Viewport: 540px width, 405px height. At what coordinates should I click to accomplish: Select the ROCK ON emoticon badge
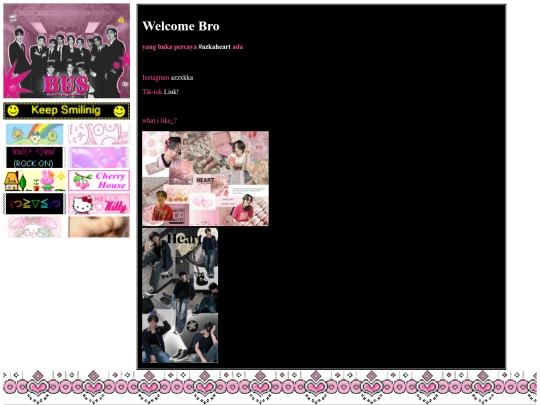(x=34, y=157)
